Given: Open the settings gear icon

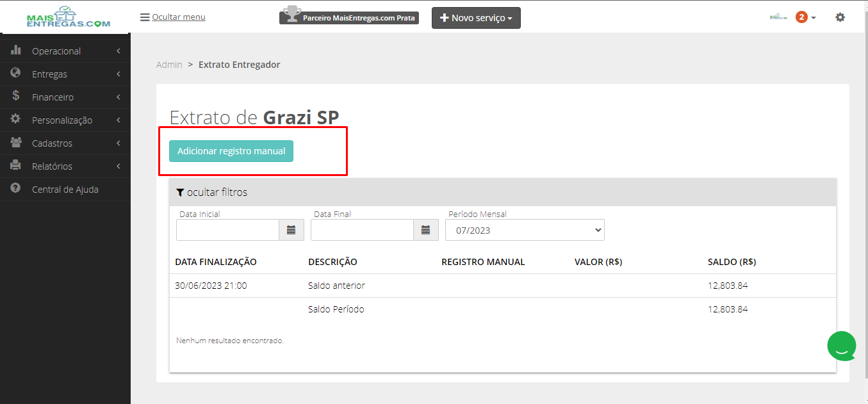Looking at the screenshot, I should (x=840, y=17).
